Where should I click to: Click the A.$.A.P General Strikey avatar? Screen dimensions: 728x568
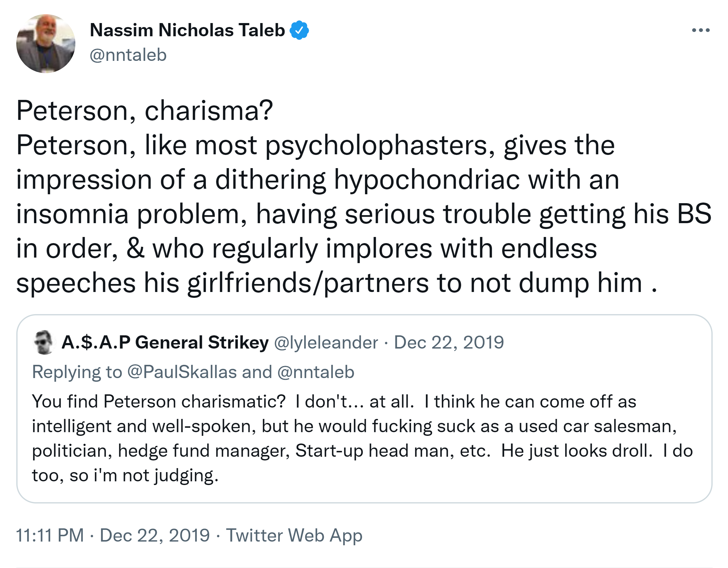44,342
